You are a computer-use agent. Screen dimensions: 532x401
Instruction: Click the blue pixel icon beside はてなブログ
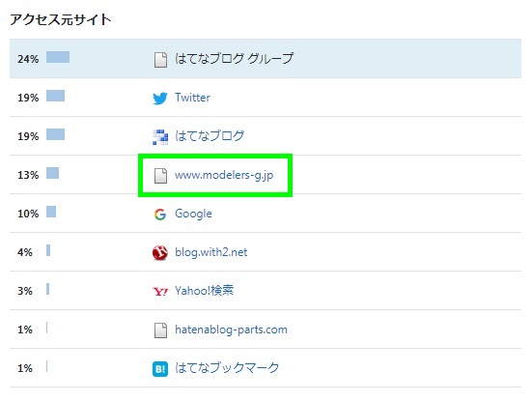[x=160, y=137]
